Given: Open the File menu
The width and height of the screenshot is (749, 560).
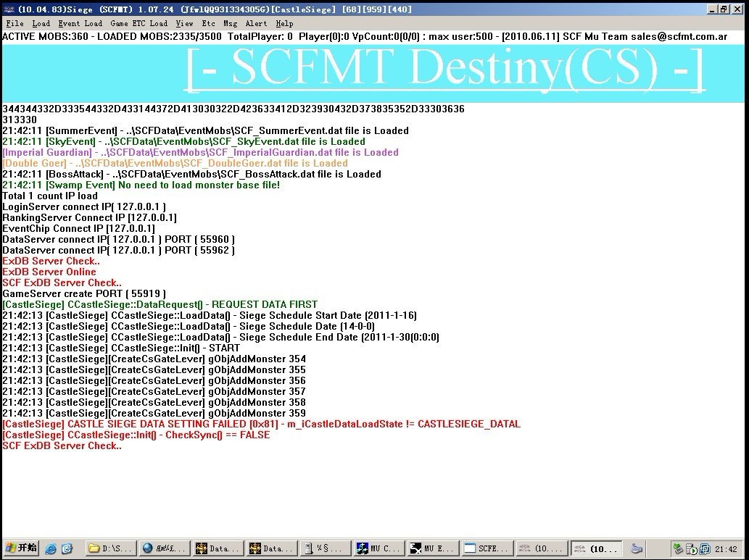Looking at the screenshot, I should (x=15, y=23).
